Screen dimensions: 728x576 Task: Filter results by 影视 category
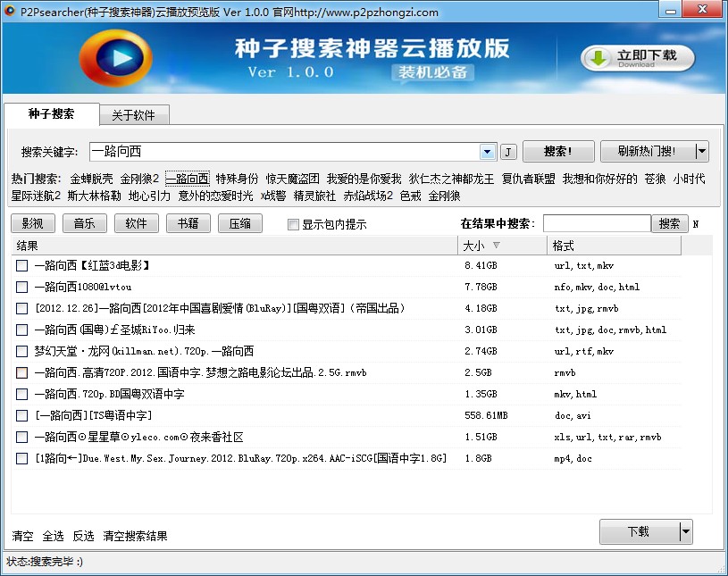[32, 224]
